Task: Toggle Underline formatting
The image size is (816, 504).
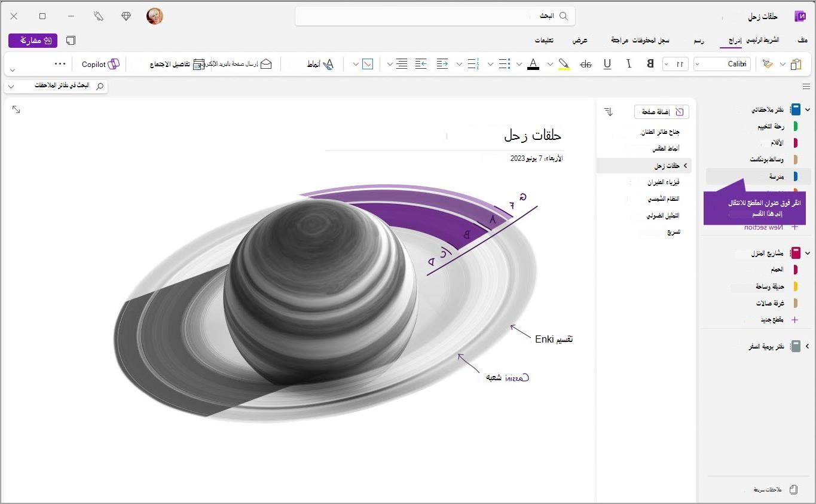Action: coord(607,64)
